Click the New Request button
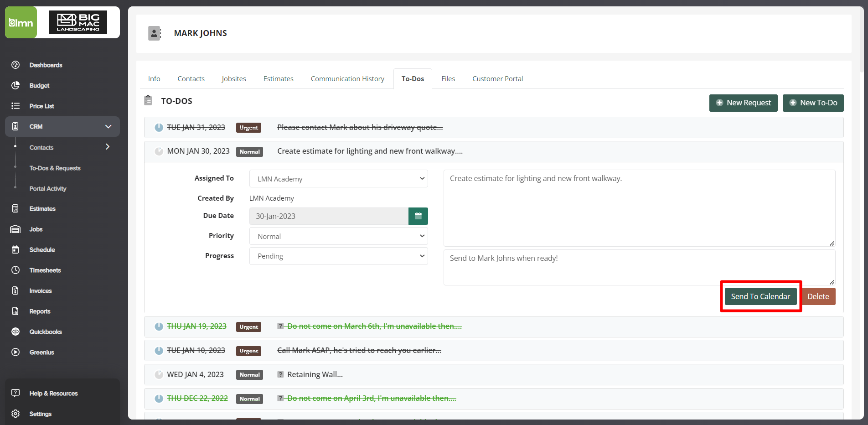 point(744,103)
